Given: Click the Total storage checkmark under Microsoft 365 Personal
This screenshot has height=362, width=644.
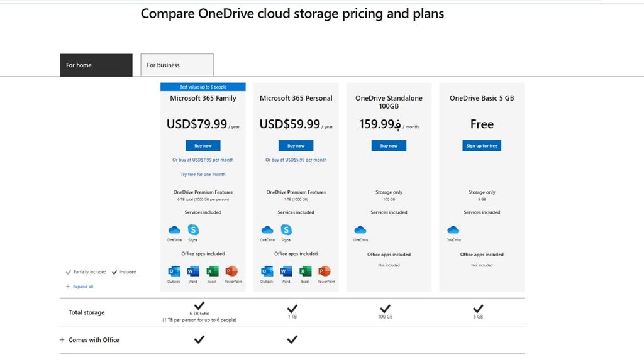Looking at the screenshot, I should point(292,309).
